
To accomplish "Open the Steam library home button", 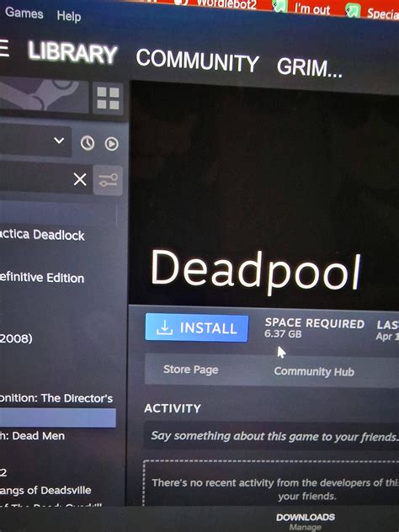I will coord(44,95).
